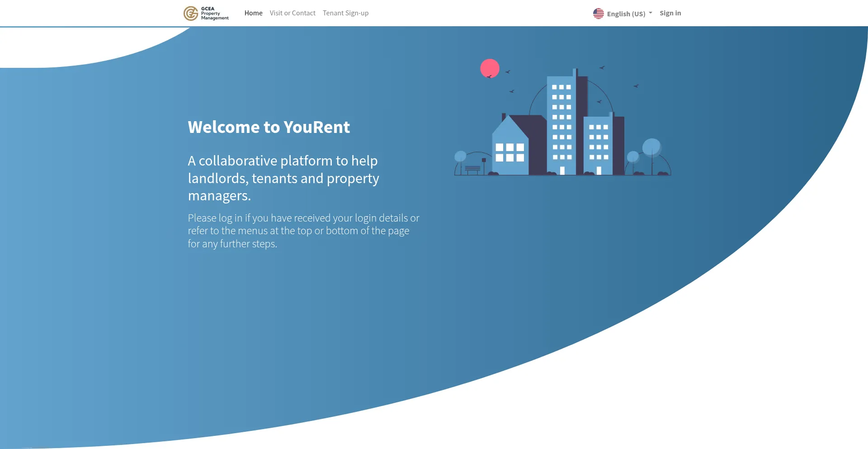
Task: Click the small tree left of bench
Action: point(460,157)
